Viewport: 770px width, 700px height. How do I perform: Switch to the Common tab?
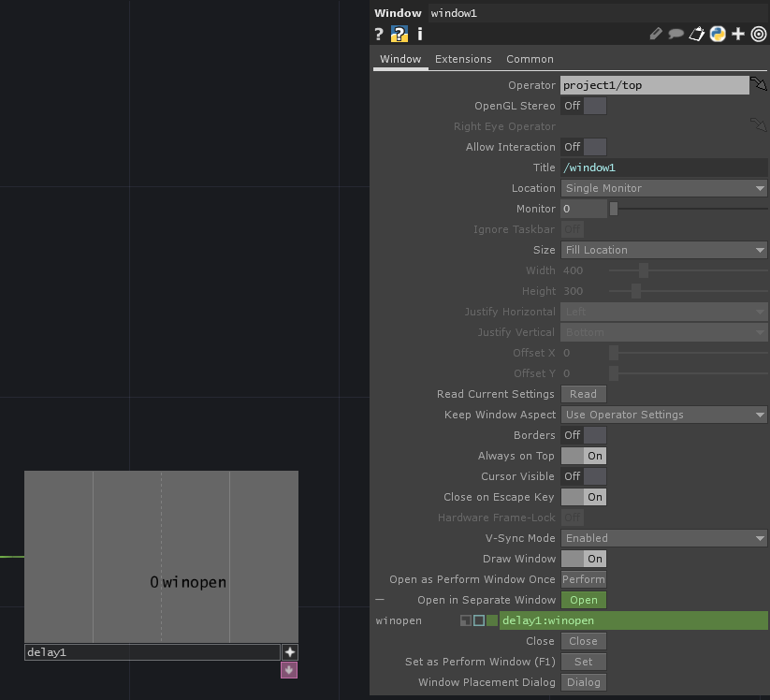(x=530, y=59)
